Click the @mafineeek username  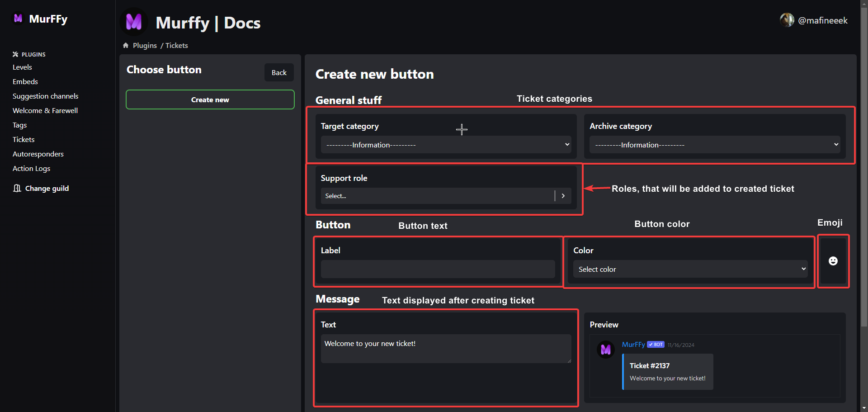[823, 20]
